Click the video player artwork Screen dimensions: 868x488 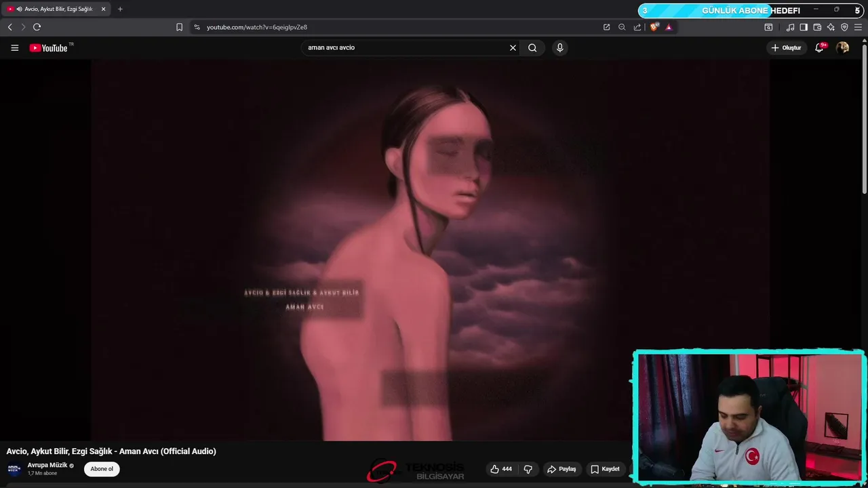point(430,249)
